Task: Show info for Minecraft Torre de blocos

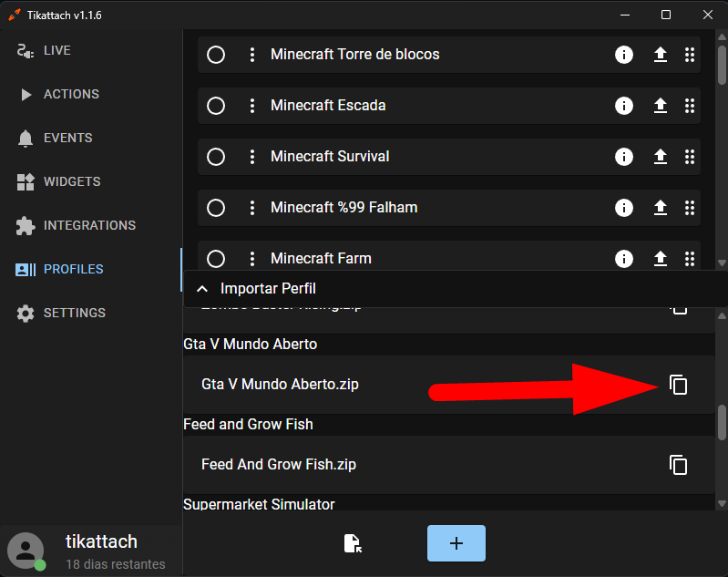Action: click(x=624, y=55)
